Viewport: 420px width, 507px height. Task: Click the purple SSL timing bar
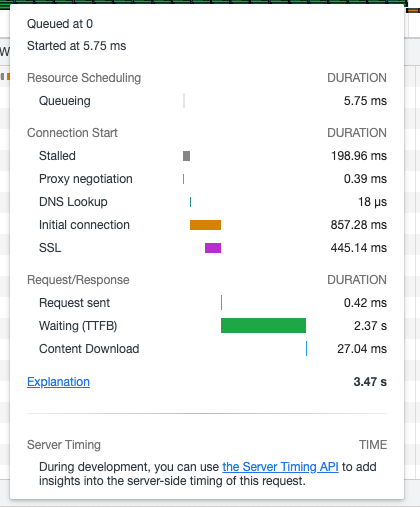point(213,248)
